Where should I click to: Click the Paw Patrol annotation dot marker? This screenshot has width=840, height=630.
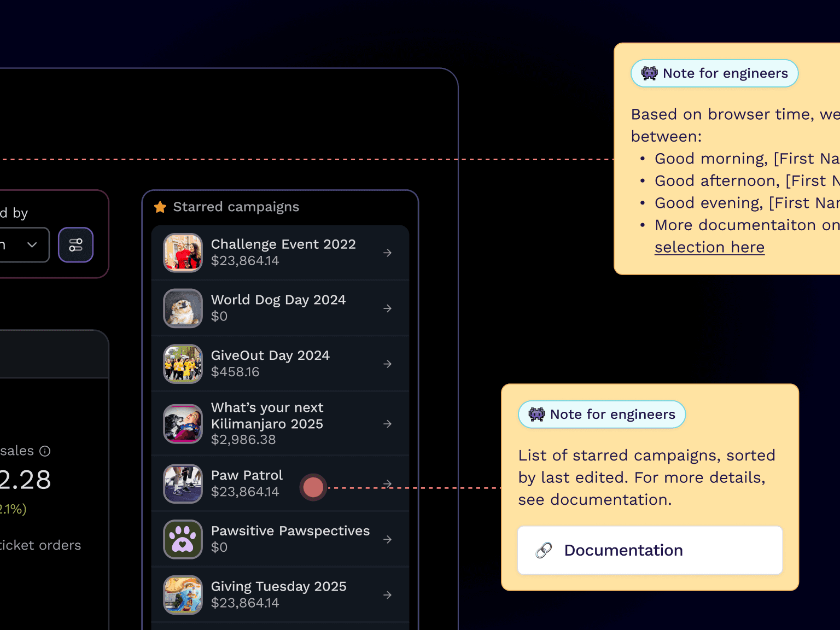[x=313, y=487]
